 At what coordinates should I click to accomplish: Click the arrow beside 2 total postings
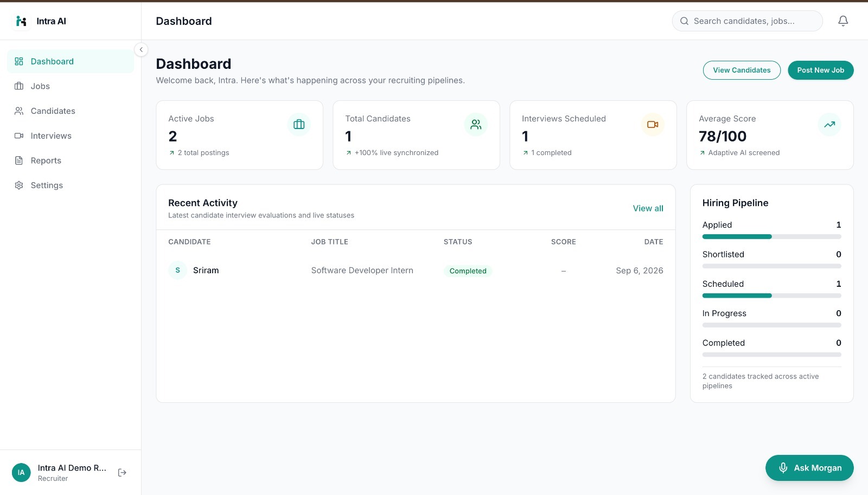[172, 153]
